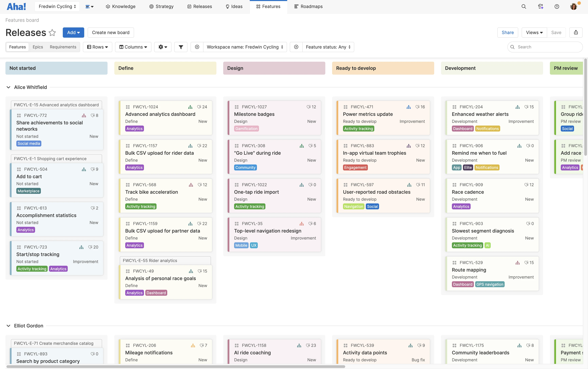The width and height of the screenshot is (588, 369).
Task: Click the filter funnel icon
Action: (181, 47)
